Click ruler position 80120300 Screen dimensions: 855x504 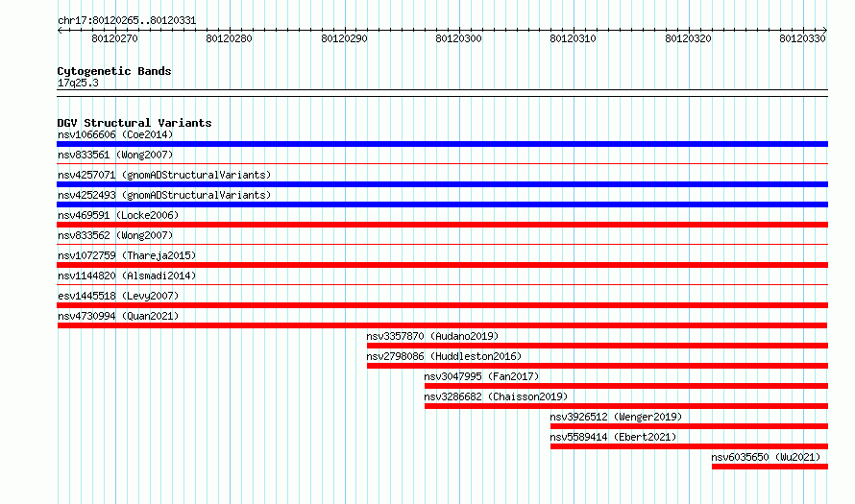point(458,38)
